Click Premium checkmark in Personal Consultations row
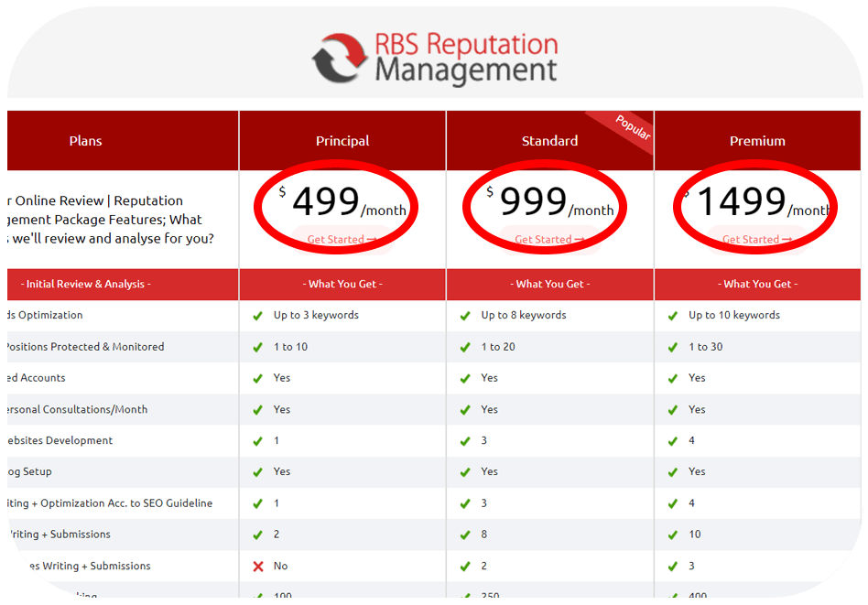868x605 pixels. (x=673, y=410)
